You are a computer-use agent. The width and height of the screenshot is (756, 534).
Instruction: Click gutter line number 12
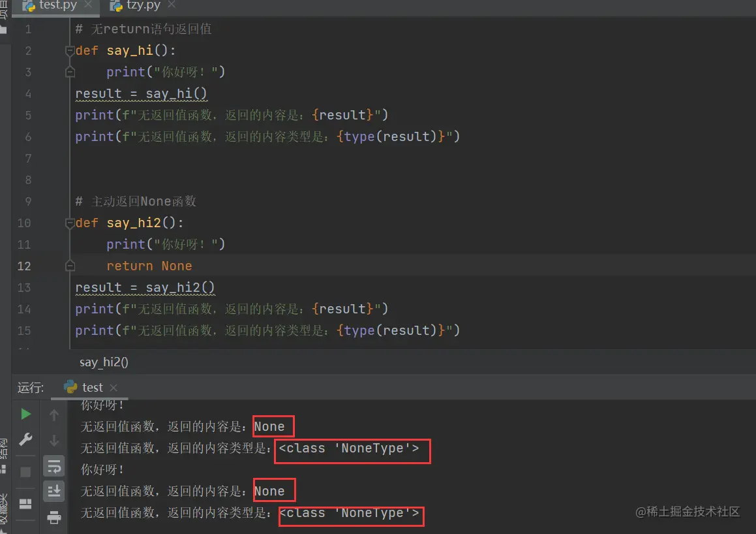24,266
